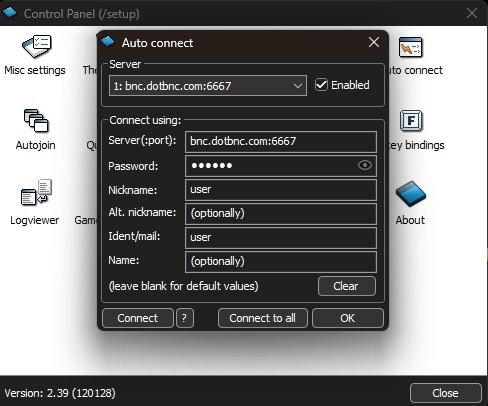This screenshot has height=406, width=488.
Task: Click the Auto connect dialog title icon
Action: [108, 42]
